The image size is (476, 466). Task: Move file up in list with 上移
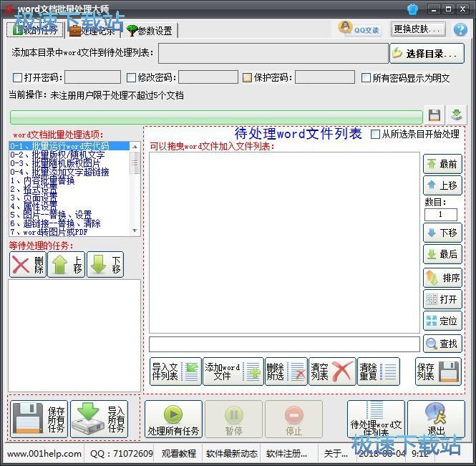[442, 185]
